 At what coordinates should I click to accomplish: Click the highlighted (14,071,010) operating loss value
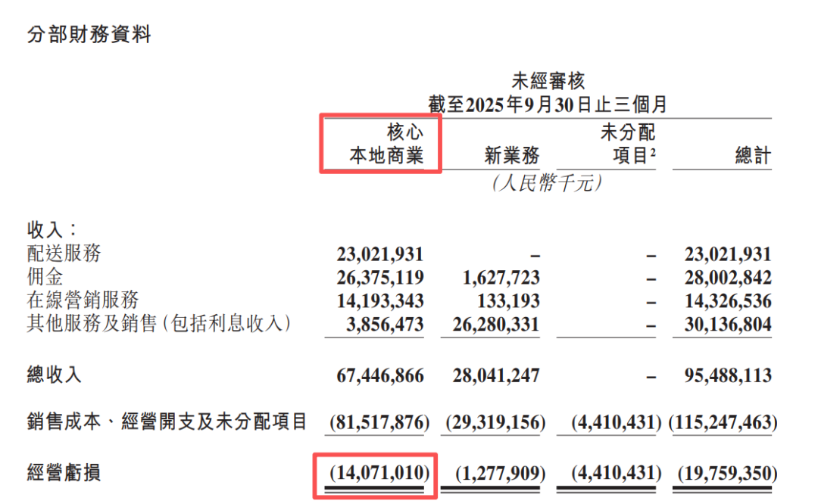coord(379,474)
